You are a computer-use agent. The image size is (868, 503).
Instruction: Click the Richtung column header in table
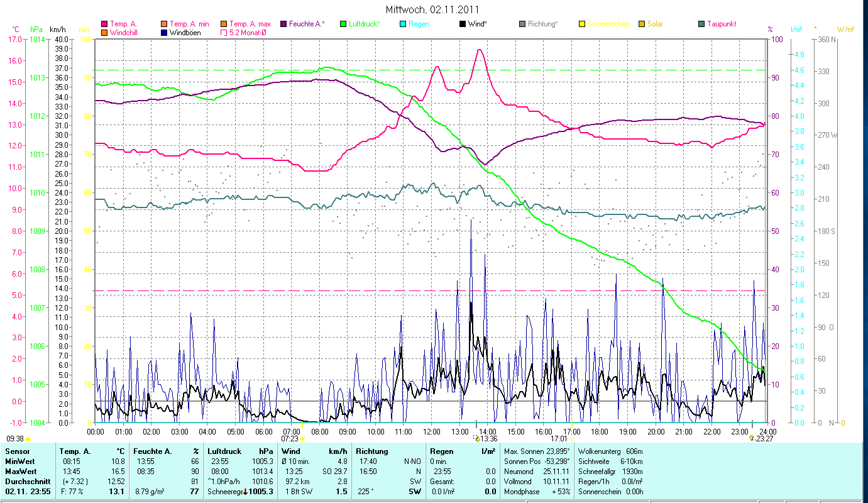[371, 451]
